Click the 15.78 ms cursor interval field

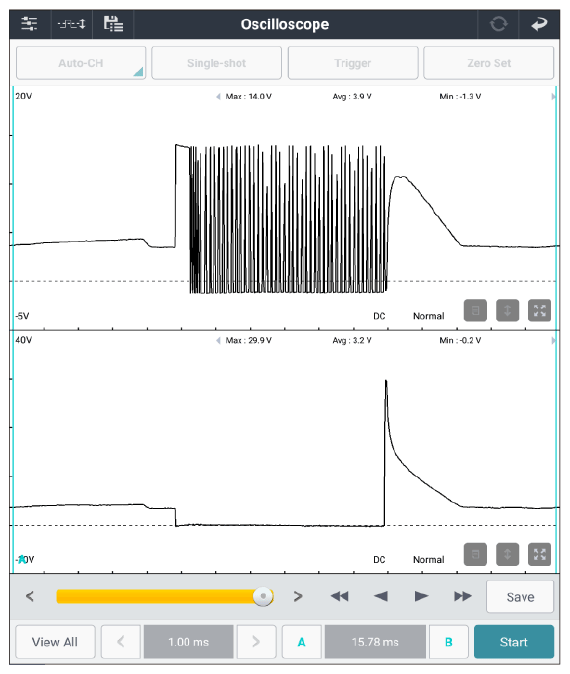click(x=375, y=642)
